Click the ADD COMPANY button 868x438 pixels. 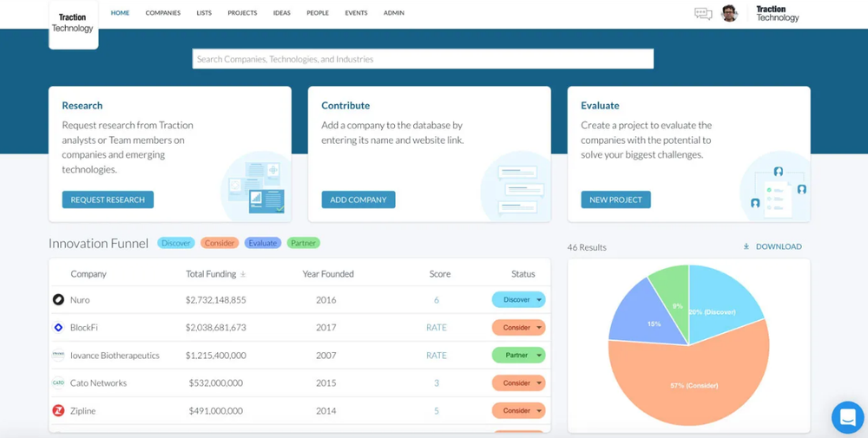tap(358, 199)
